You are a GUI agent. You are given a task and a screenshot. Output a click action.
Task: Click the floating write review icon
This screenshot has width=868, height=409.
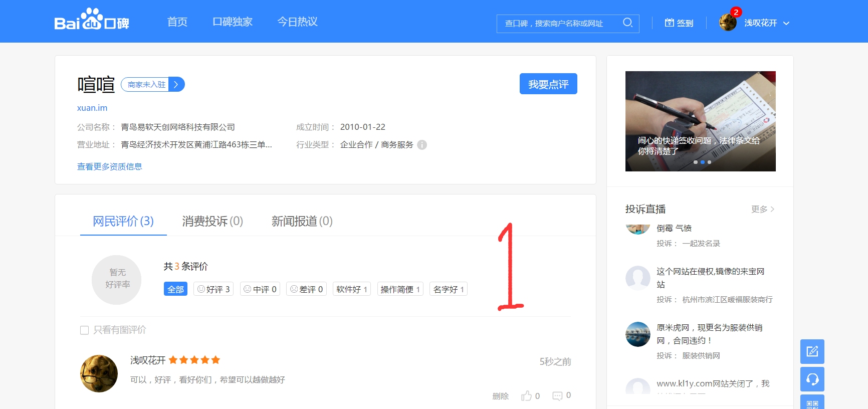[812, 351]
